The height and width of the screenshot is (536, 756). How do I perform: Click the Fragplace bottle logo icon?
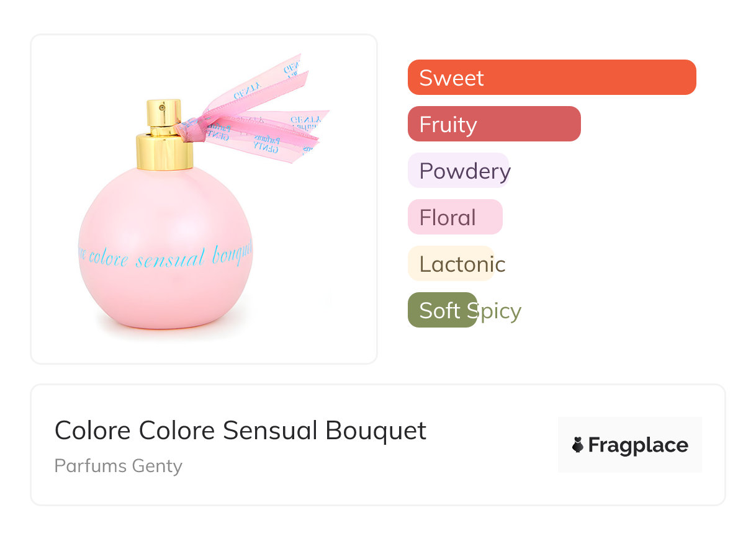coord(578,445)
